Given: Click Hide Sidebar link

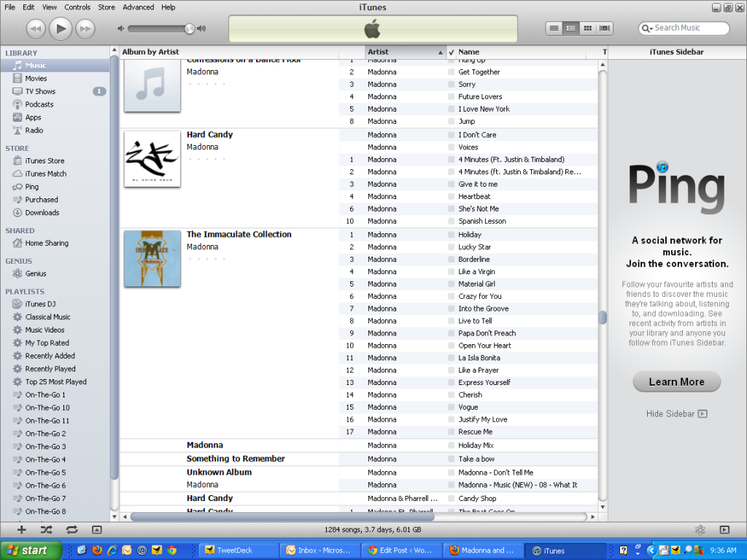Looking at the screenshot, I should tap(676, 414).
